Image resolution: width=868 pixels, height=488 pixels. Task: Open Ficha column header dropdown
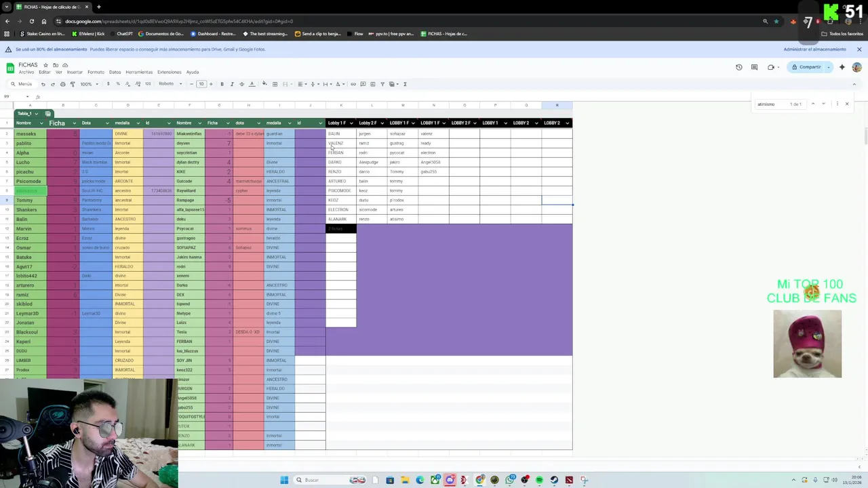point(74,123)
